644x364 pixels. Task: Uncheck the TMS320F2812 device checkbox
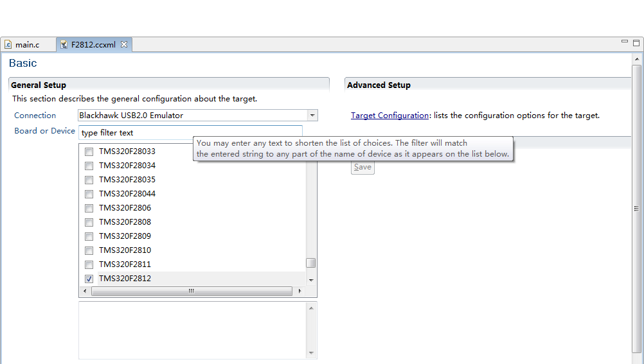point(89,279)
